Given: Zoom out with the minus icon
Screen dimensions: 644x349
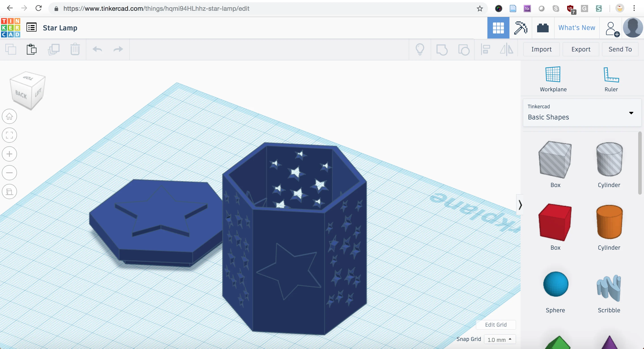Looking at the screenshot, I should [x=9, y=173].
